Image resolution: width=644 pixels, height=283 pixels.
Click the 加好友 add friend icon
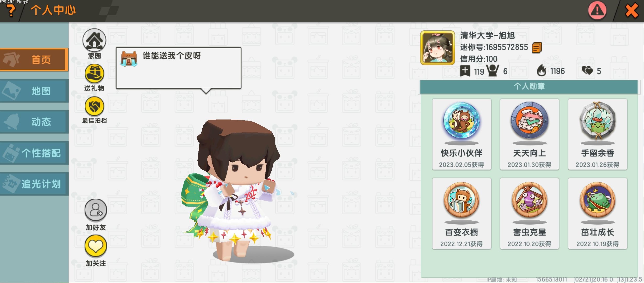pyautogui.click(x=96, y=210)
